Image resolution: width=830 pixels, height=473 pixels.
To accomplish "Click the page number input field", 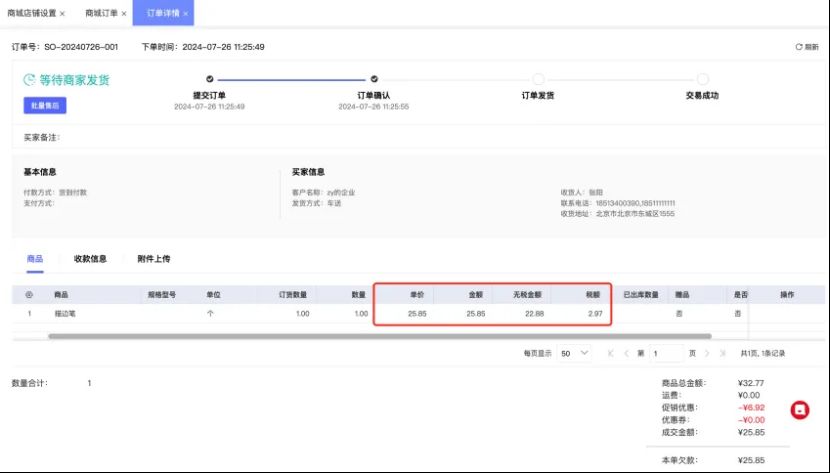I will click(665, 354).
